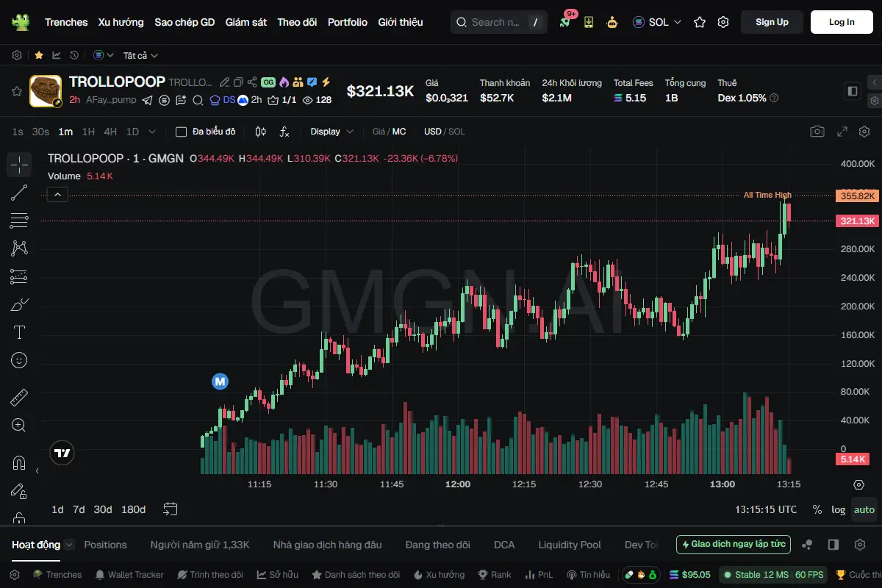Take a chart snapshot with camera icon
The width and height of the screenshot is (882, 588).
(817, 132)
